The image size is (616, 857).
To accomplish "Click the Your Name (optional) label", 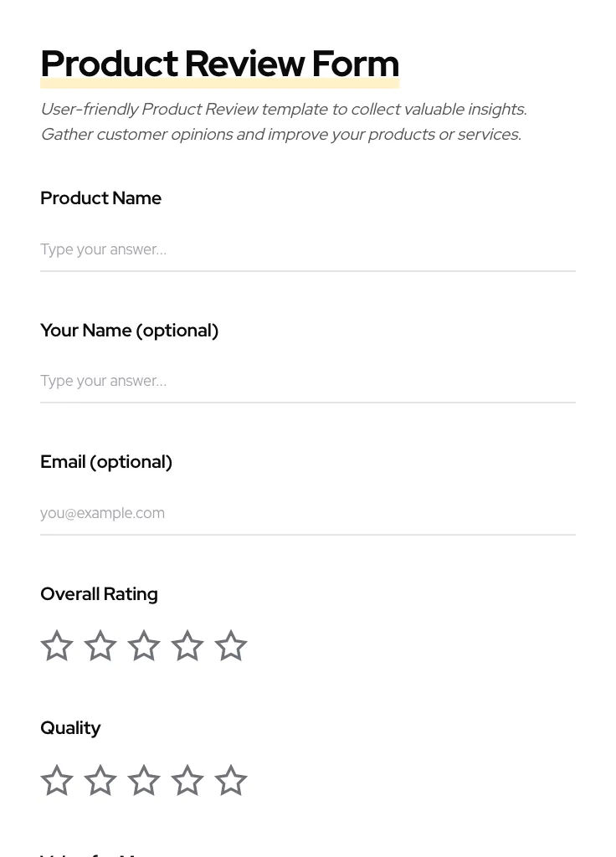I will coord(129,330).
